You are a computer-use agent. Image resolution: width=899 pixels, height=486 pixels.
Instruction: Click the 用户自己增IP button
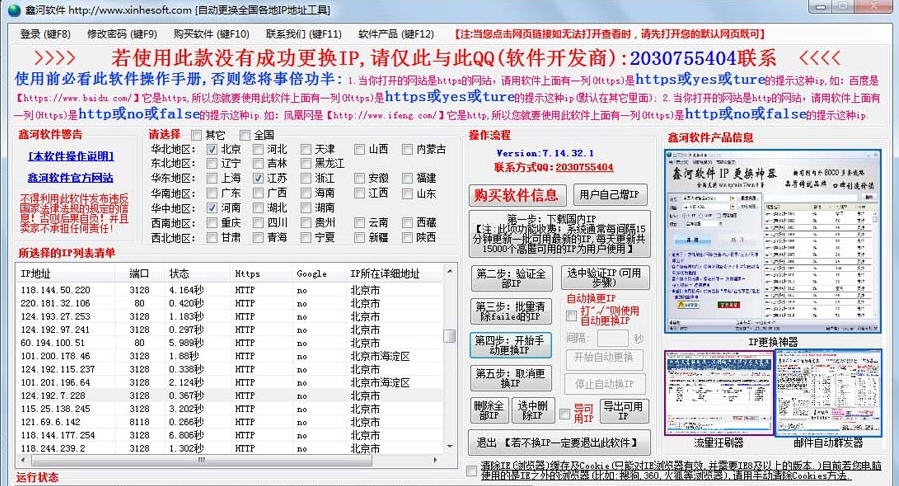610,195
